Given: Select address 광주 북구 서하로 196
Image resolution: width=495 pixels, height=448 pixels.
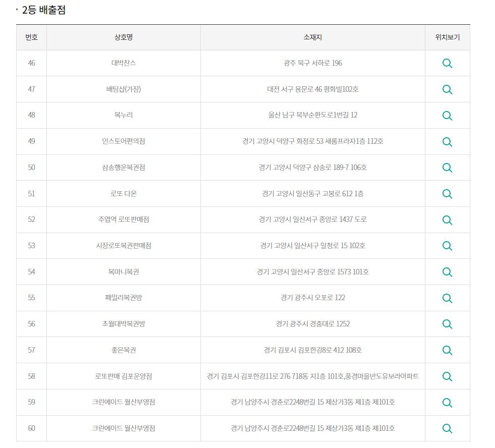Looking at the screenshot, I should click(312, 63).
